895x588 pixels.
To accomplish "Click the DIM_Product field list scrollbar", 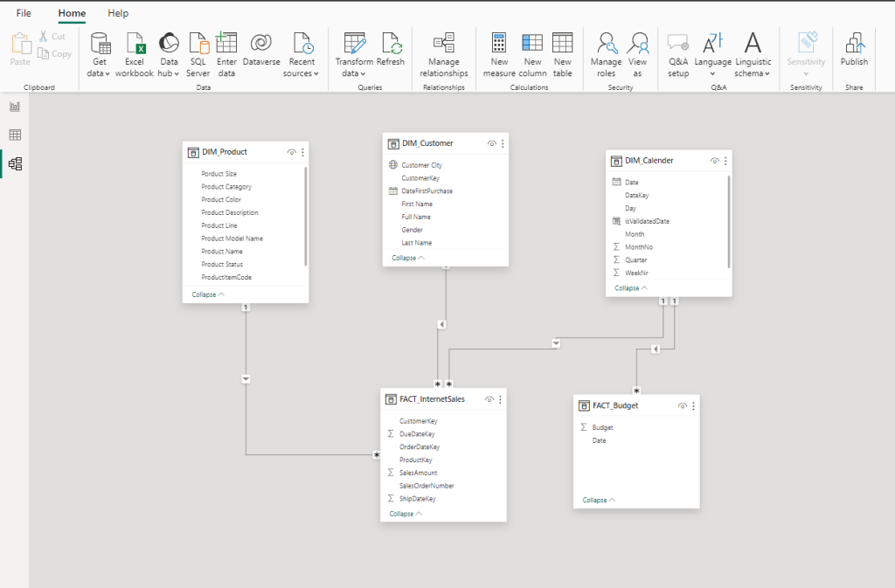I will pos(305,216).
